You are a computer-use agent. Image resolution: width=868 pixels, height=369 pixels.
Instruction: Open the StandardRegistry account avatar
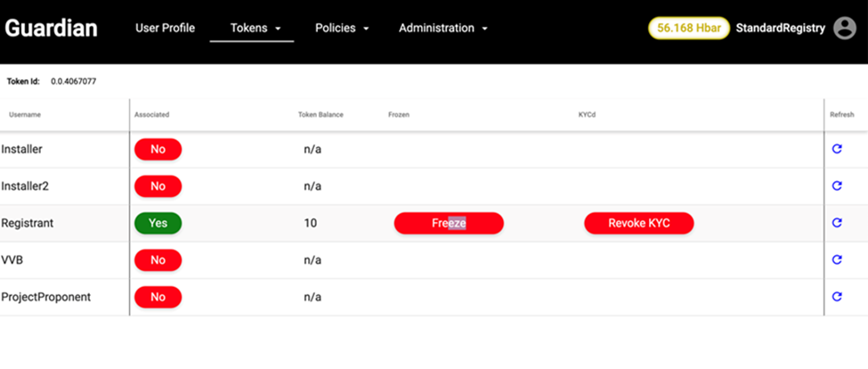pos(845,29)
